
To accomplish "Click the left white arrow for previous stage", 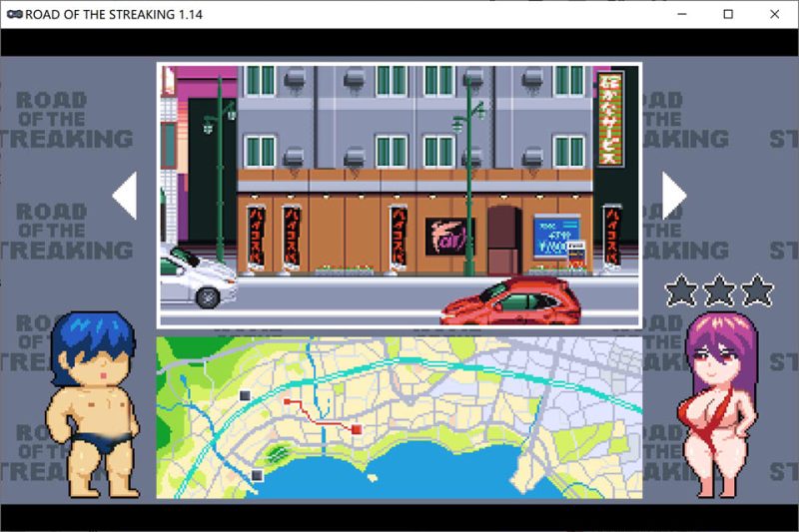I will [126, 196].
